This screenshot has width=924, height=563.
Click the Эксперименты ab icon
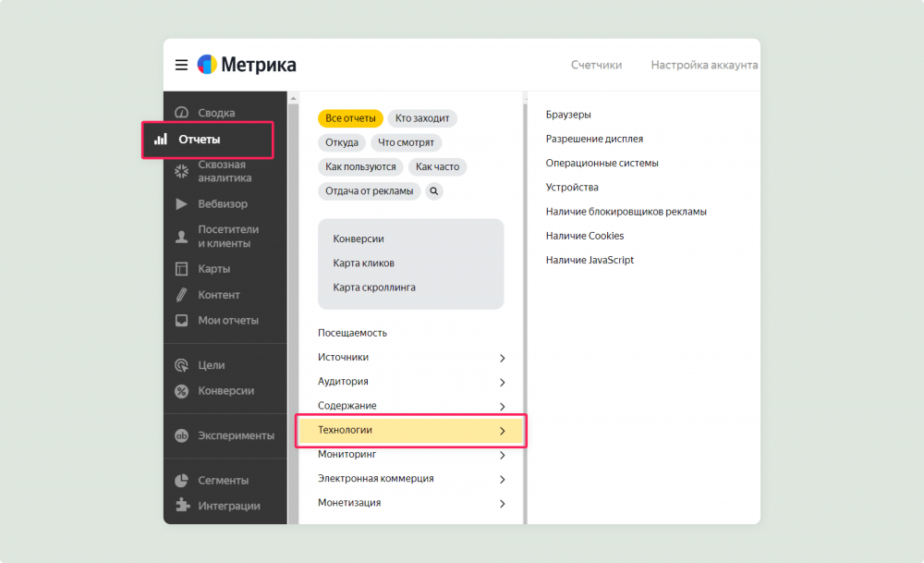pos(181,435)
